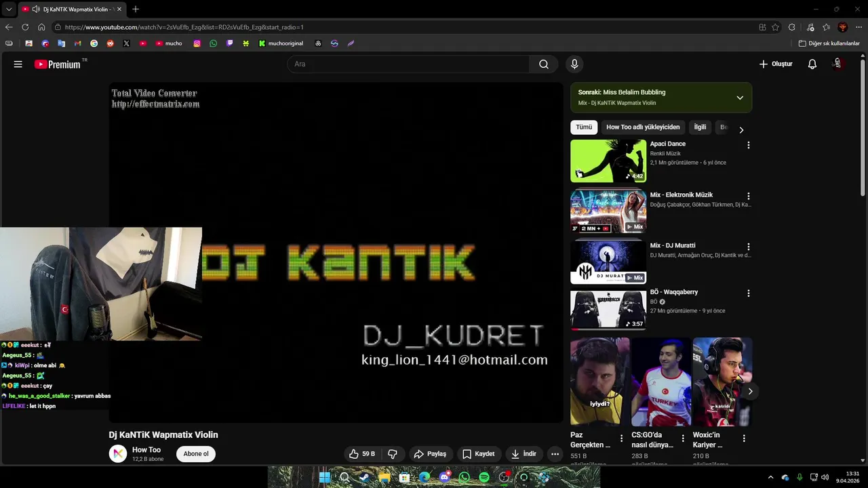Open options for Paz Gerçekten short
Screen dimensions: 868x488
coord(622,439)
